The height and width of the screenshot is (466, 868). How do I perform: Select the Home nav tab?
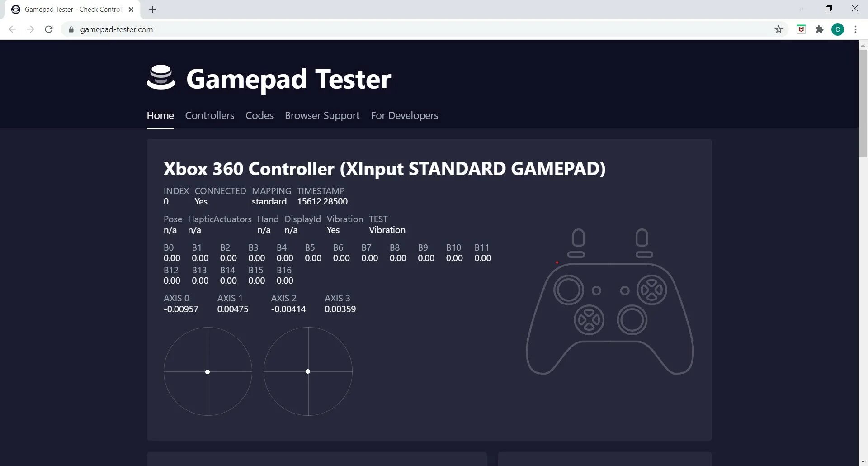tap(160, 115)
